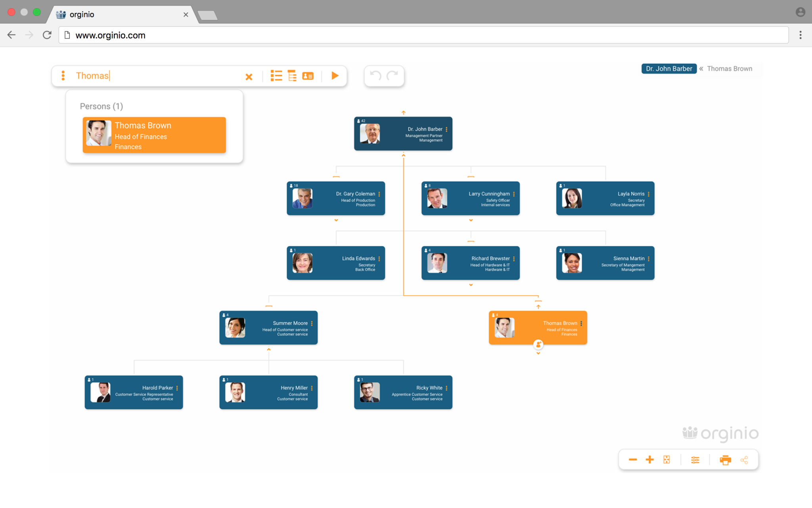
Task: Clear the Thomas search input field
Action: point(249,76)
